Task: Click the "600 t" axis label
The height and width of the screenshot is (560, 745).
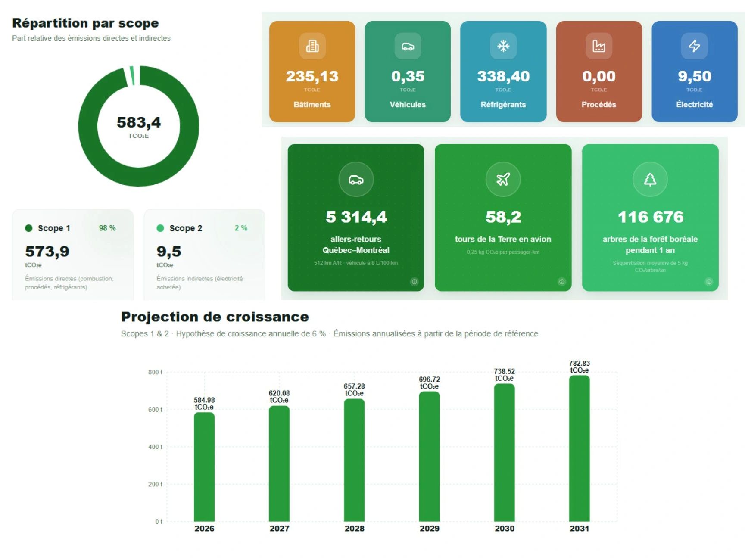Action: [155, 410]
